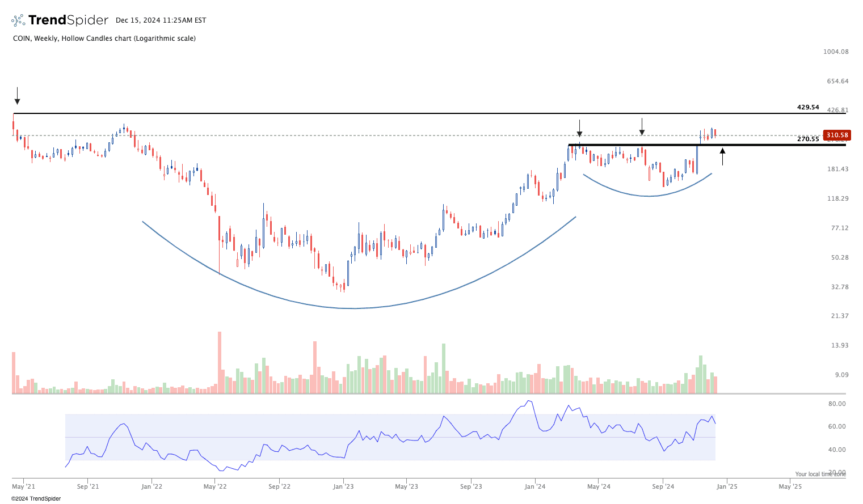Select the large blue rounded-bottom curve

[x=355, y=308]
